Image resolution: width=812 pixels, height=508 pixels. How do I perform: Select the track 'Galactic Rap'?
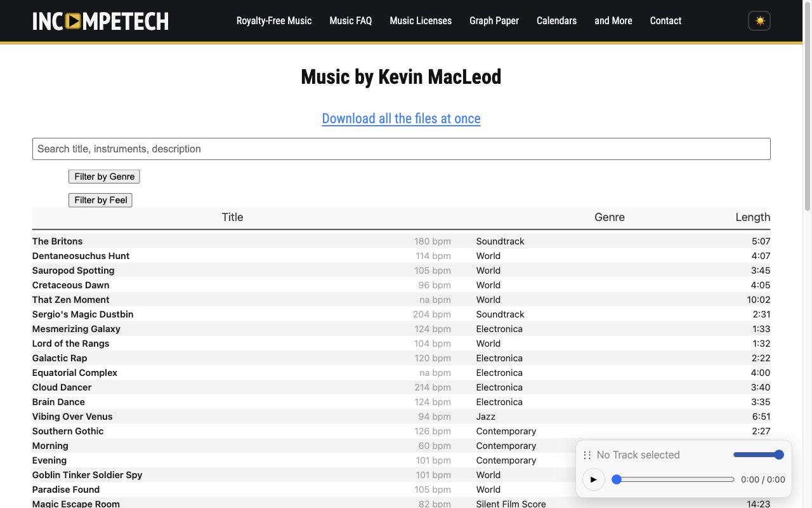coord(60,358)
